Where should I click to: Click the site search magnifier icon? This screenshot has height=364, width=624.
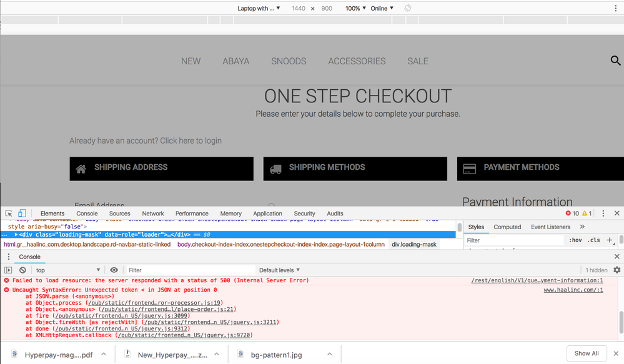(x=615, y=61)
